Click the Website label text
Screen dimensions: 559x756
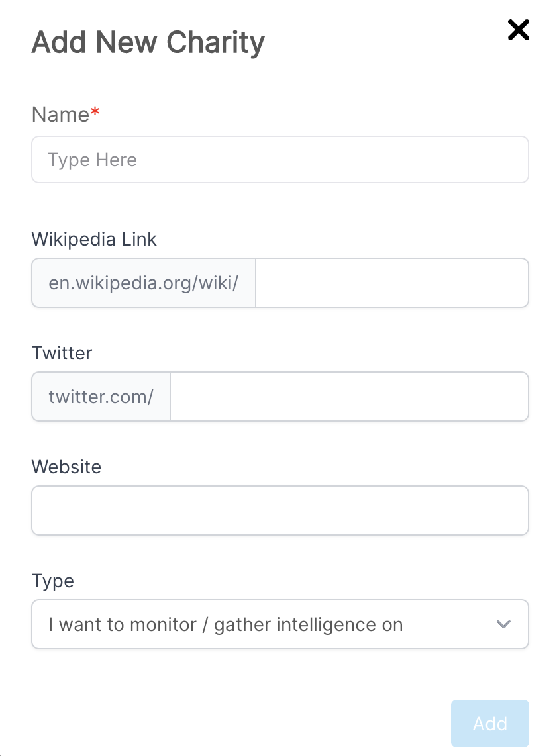(x=66, y=467)
